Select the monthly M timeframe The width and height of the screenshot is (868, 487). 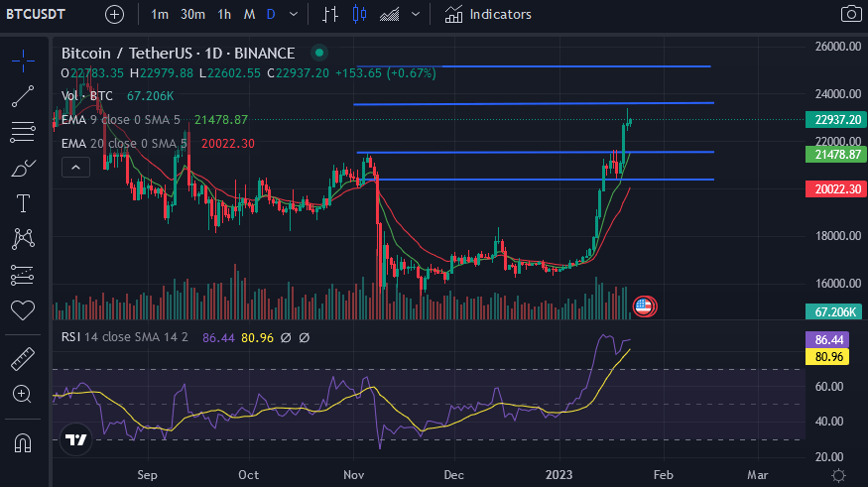point(250,15)
